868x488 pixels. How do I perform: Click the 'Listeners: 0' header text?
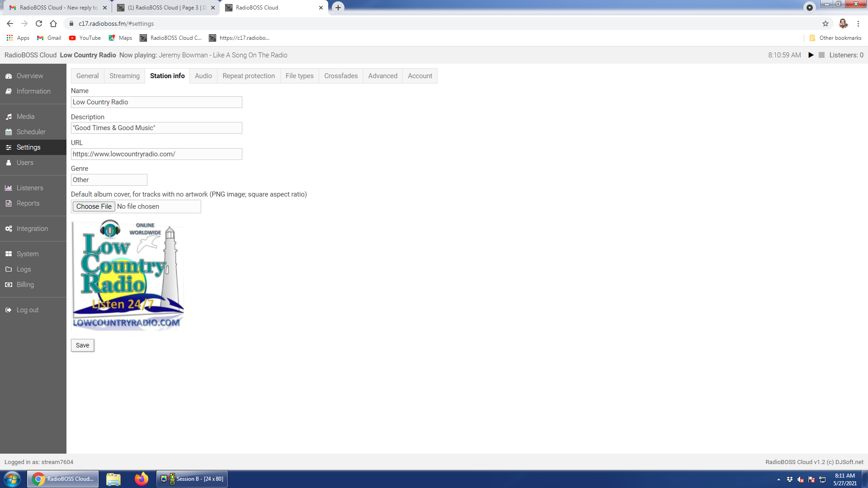(x=846, y=55)
